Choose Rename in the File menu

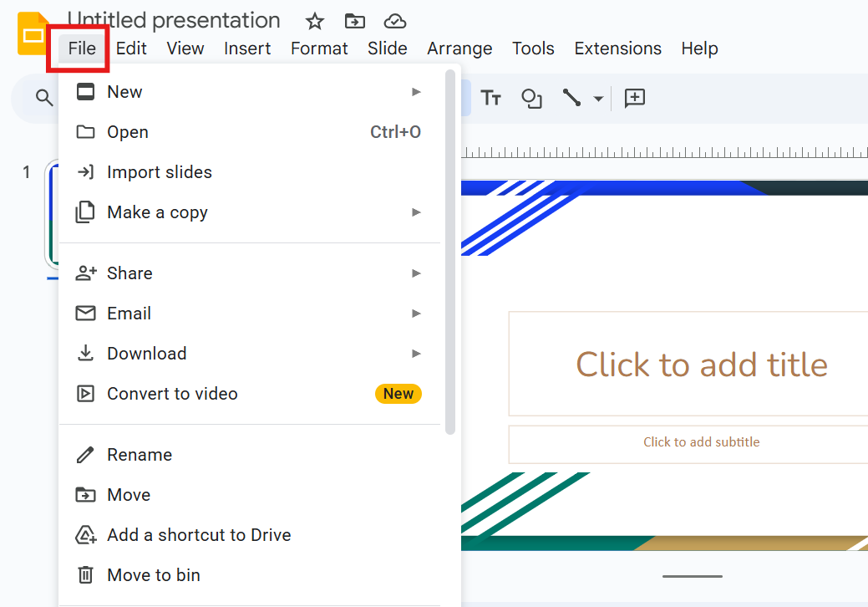[x=250, y=455]
